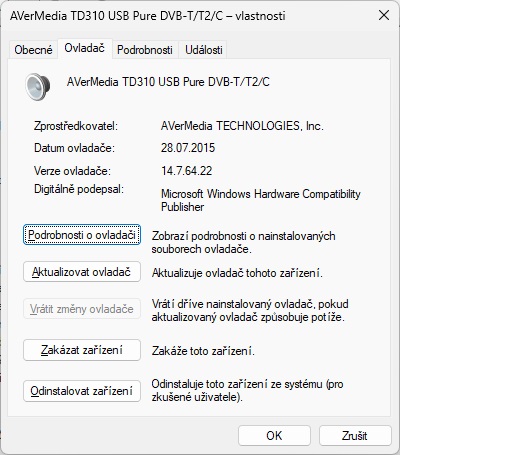Open the Podrobnosti tab

coord(145,50)
